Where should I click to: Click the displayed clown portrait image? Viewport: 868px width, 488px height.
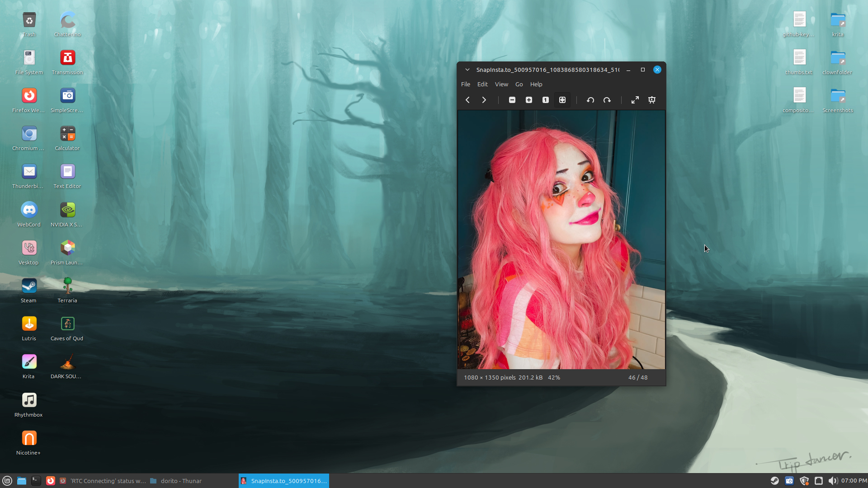tap(561, 239)
